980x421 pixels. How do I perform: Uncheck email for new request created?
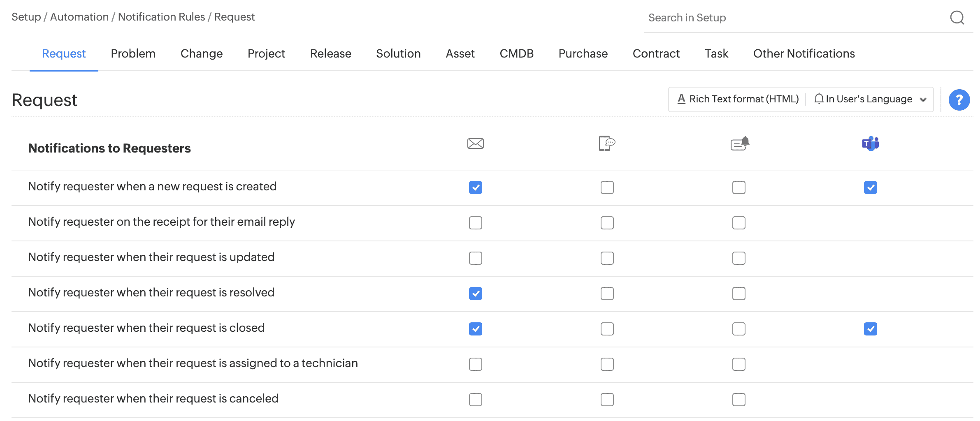(x=475, y=187)
